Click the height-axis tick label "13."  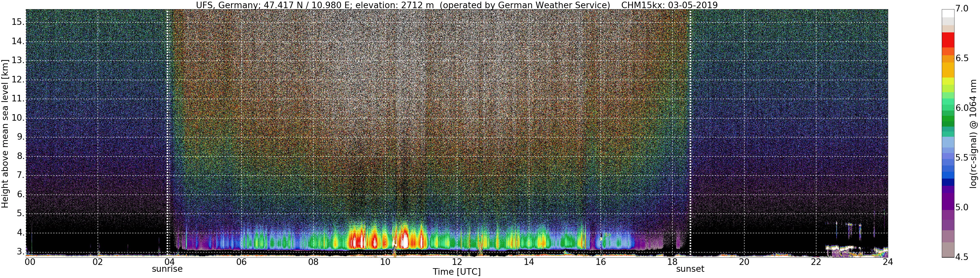pyautogui.click(x=18, y=61)
